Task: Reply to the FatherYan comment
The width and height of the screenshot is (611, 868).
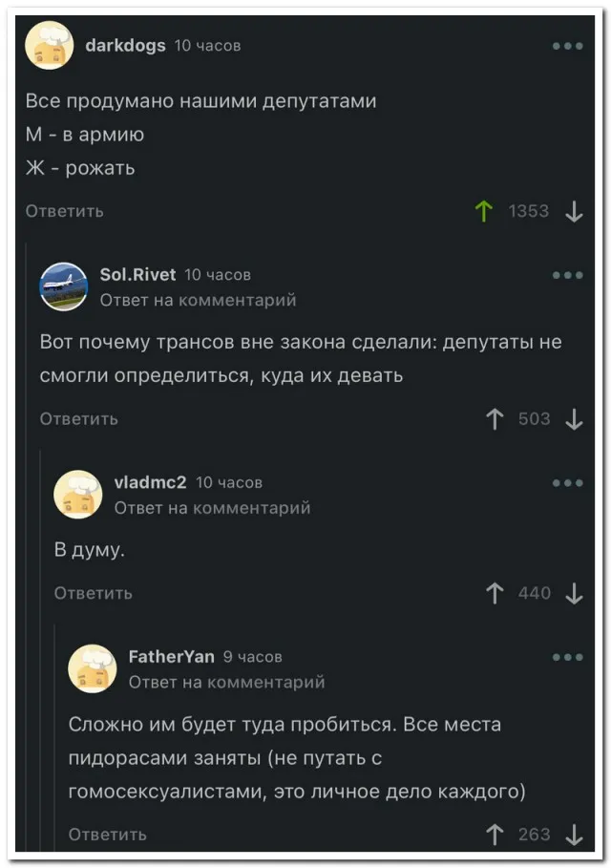Action: coord(108,836)
